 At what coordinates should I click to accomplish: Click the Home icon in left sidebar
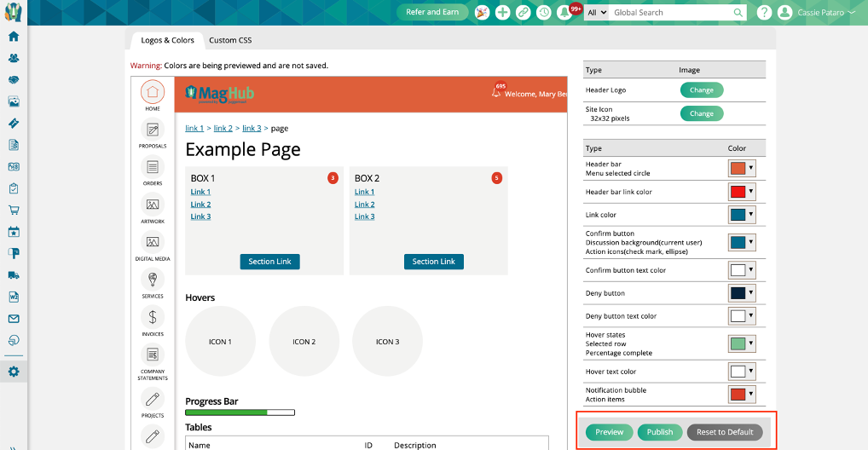click(13, 37)
